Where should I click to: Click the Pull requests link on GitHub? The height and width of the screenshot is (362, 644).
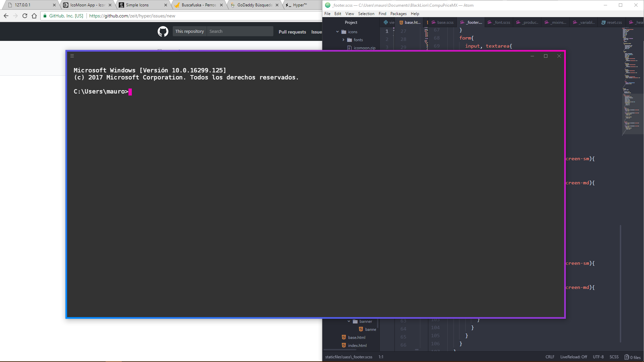point(292,32)
